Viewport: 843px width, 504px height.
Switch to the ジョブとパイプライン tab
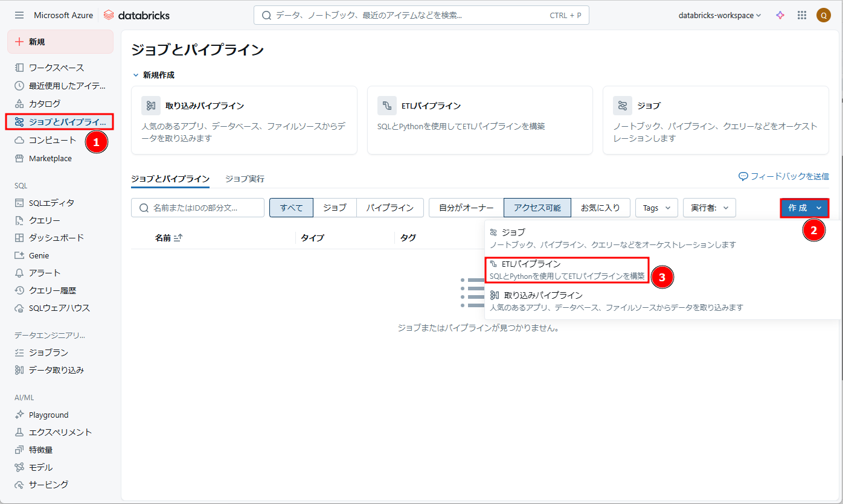point(170,179)
